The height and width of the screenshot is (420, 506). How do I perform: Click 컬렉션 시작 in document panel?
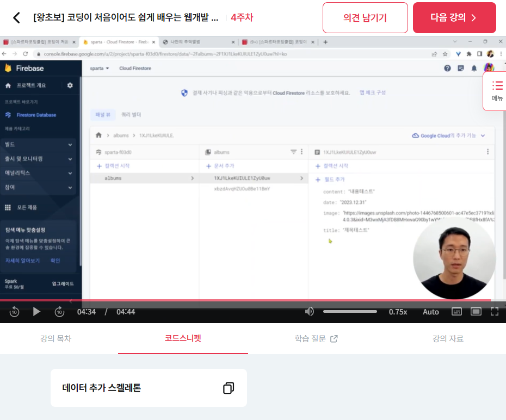(x=332, y=166)
